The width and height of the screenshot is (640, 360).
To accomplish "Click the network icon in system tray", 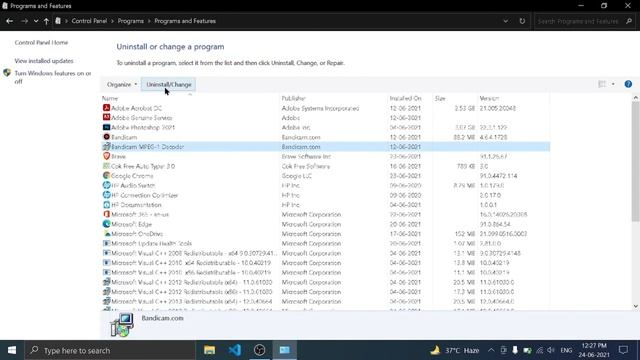I will tap(539, 350).
